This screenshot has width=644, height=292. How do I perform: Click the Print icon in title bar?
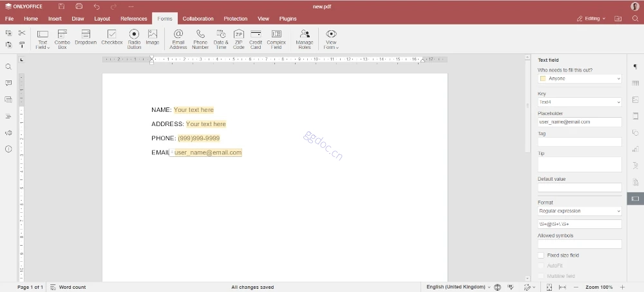tap(79, 6)
